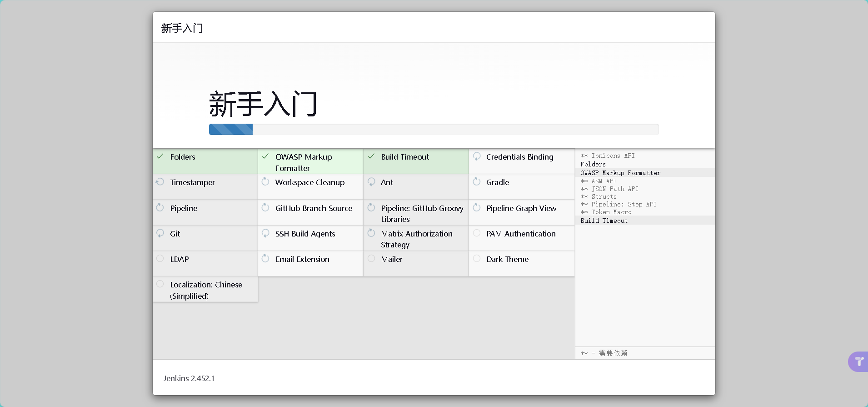868x407 pixels.
Task: Click the spinner icon beside Git
Action: 160,233
